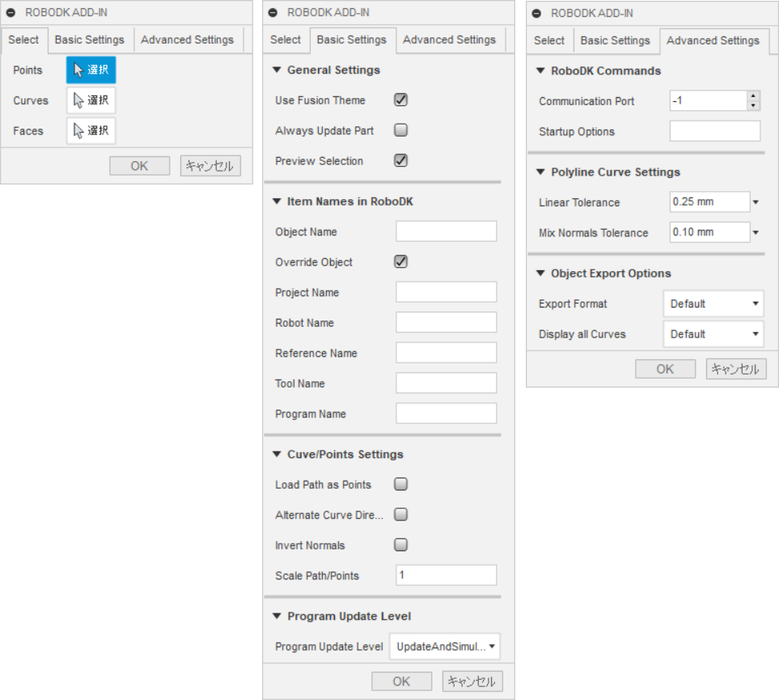Collapse the Item Names in RoboDK section

point(277,202)
